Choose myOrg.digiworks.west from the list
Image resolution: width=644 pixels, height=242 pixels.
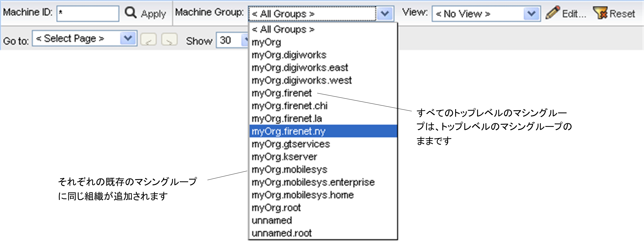(323, 80)
